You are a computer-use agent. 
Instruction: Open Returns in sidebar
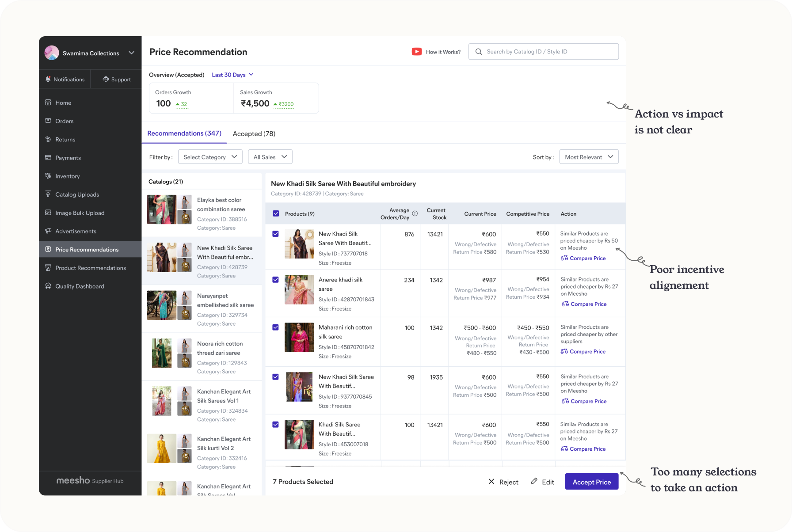(90, 139)
